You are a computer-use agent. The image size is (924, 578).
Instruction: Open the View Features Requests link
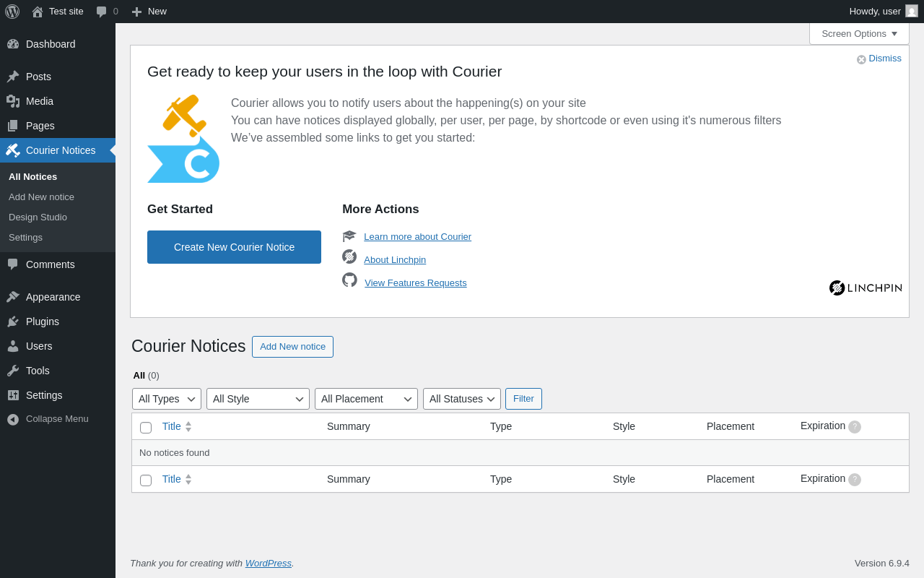pyautogui.click(x=416, y=282)
